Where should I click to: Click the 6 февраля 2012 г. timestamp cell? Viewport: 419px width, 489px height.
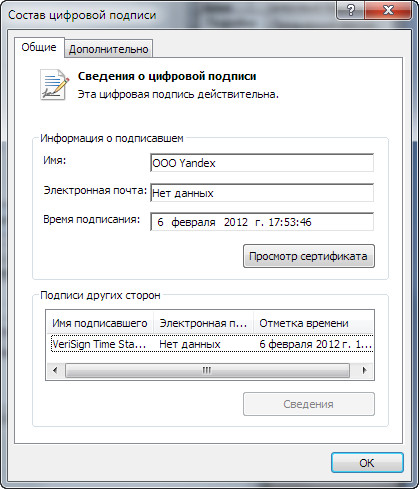(315, 344)
